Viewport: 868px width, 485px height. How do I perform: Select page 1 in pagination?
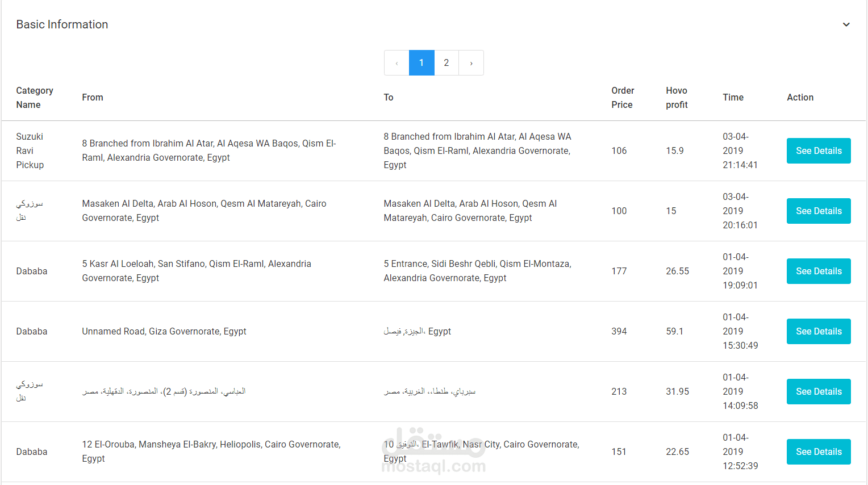tap(422, 63)
